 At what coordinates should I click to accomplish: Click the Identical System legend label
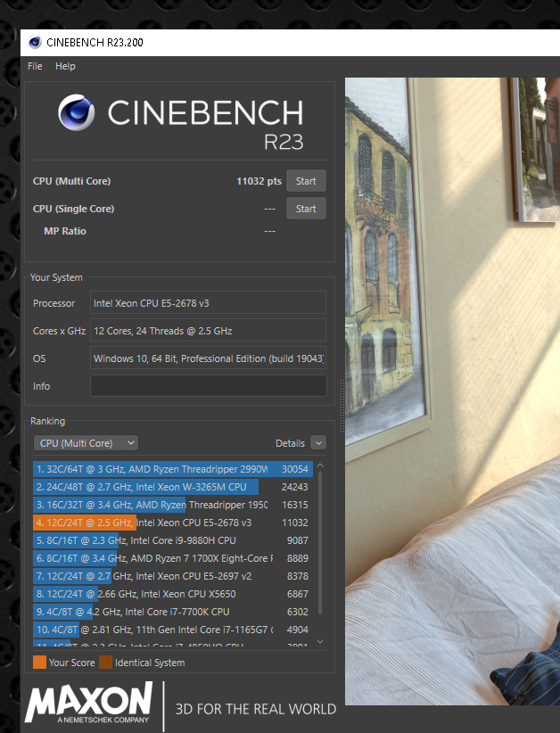pyautogui.click(x=150, y=663)
